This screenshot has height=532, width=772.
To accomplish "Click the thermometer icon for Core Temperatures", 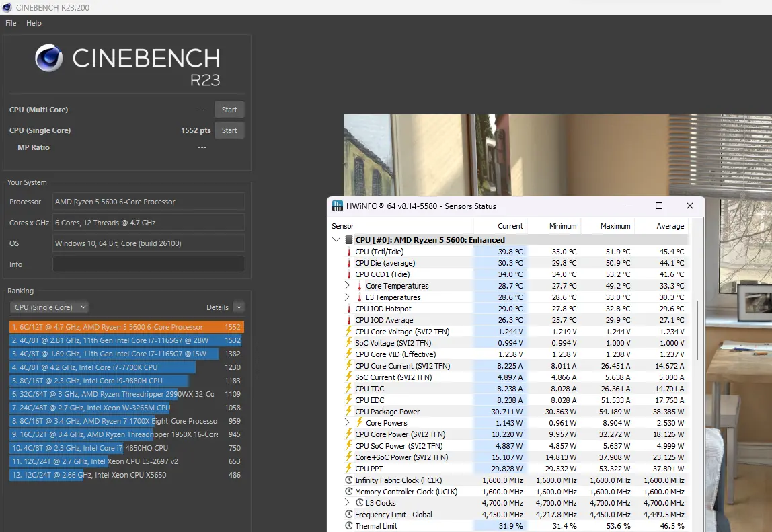I will 360,286.
